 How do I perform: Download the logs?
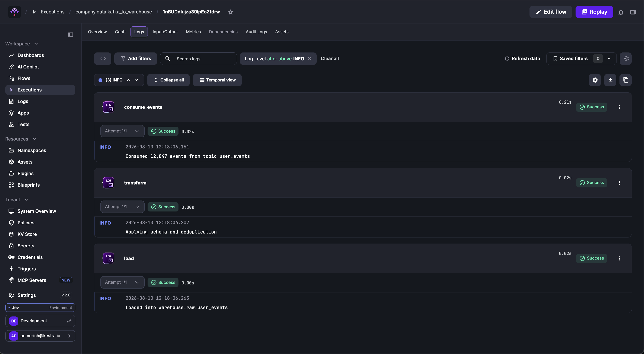click(610, 80)
